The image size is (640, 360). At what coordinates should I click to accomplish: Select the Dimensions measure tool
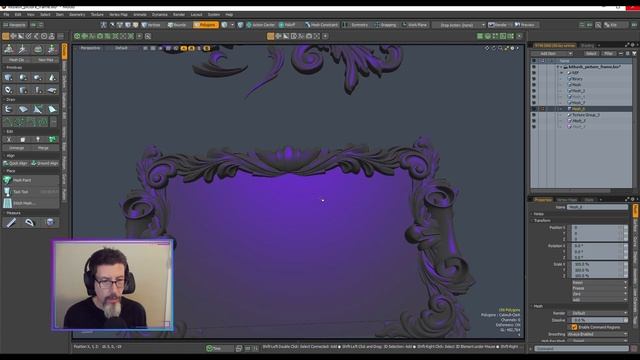(50, 222)
